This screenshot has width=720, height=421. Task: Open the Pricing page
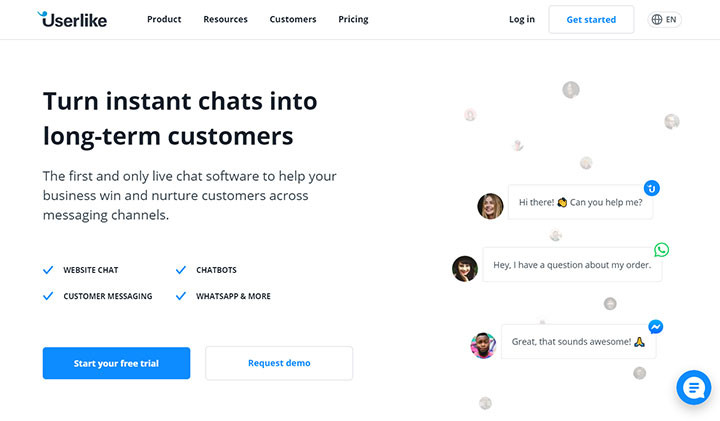[x=353, y=19]
